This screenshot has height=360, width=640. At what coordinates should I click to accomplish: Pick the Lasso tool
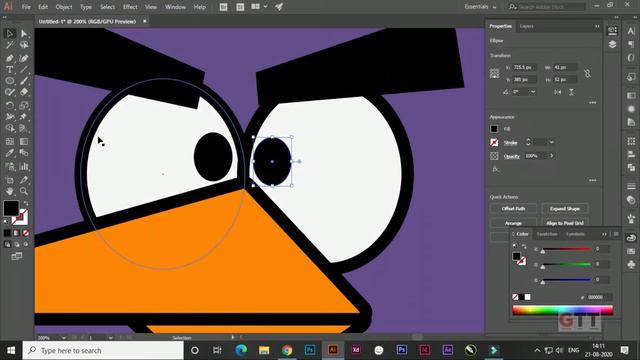point(24,45)
